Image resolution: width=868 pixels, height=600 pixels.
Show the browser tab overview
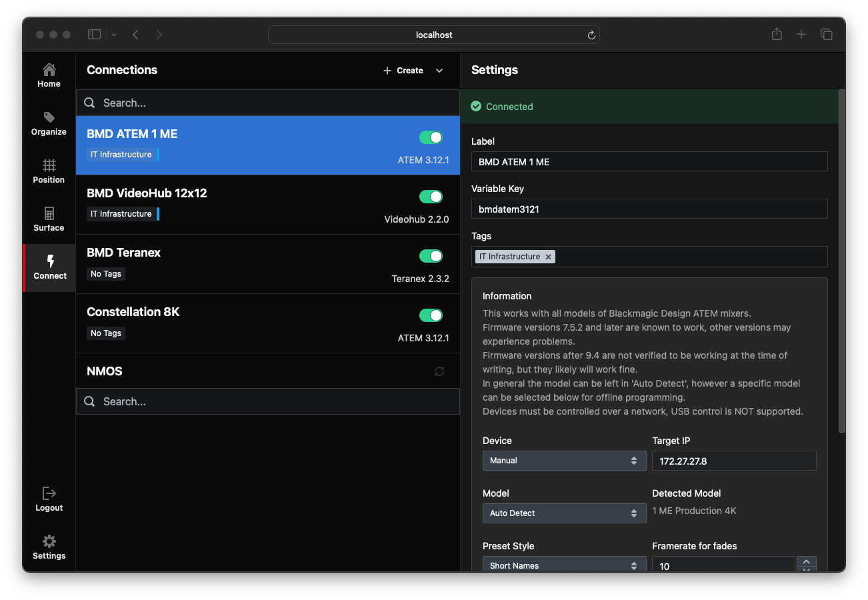(x=826, y=35)
